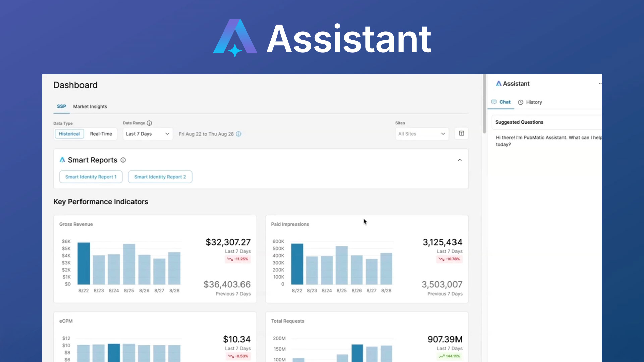Open the Last 7 Days date range dropdown
Viewport: 644px width, 362px height.
pos(147,134)
